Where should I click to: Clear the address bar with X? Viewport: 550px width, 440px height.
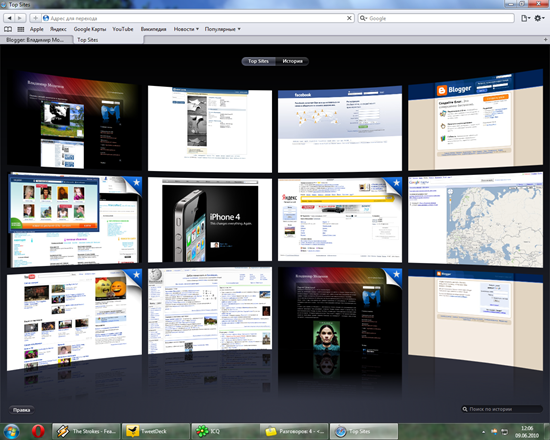coord(349,18)
